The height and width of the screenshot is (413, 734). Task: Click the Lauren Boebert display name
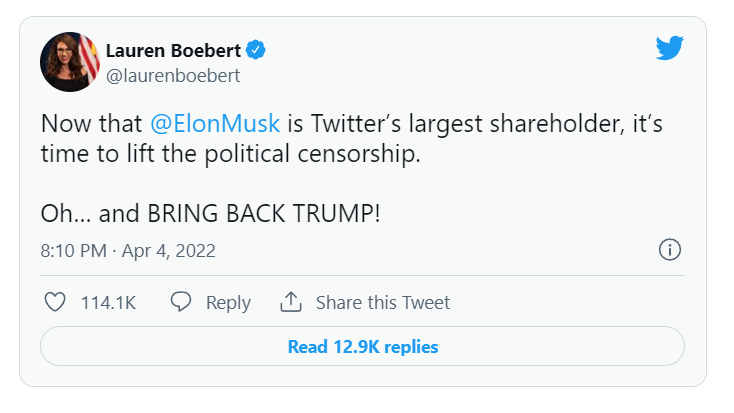click(174, 50)
